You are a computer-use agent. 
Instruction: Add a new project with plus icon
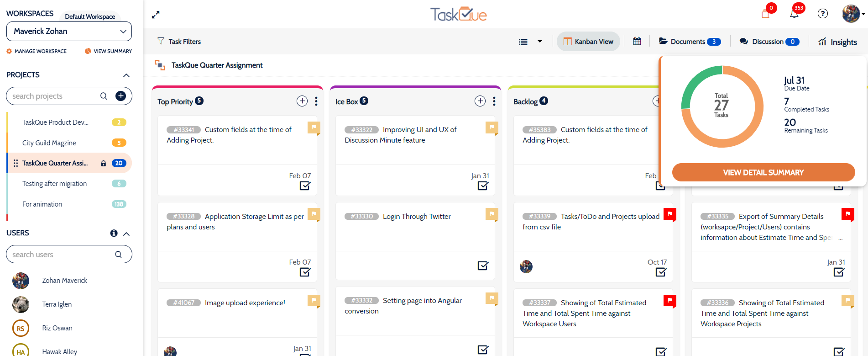tap(120, 96)
